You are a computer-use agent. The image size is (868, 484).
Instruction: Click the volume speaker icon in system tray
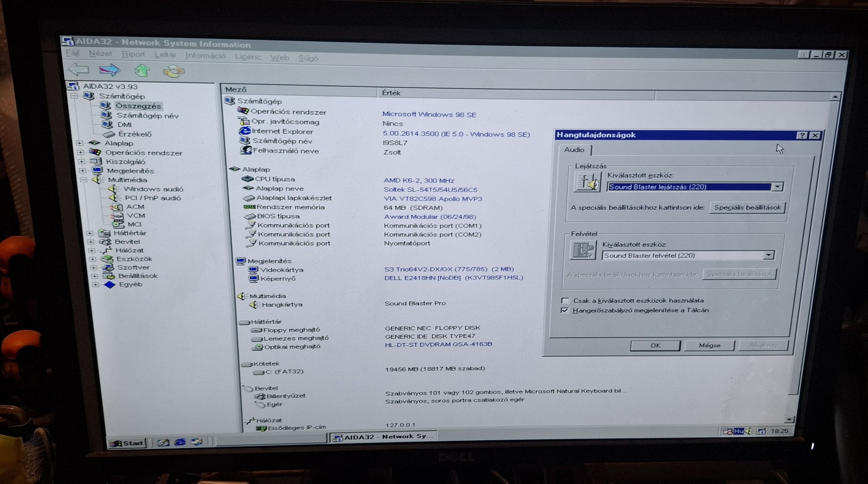(x=749, y=431)
